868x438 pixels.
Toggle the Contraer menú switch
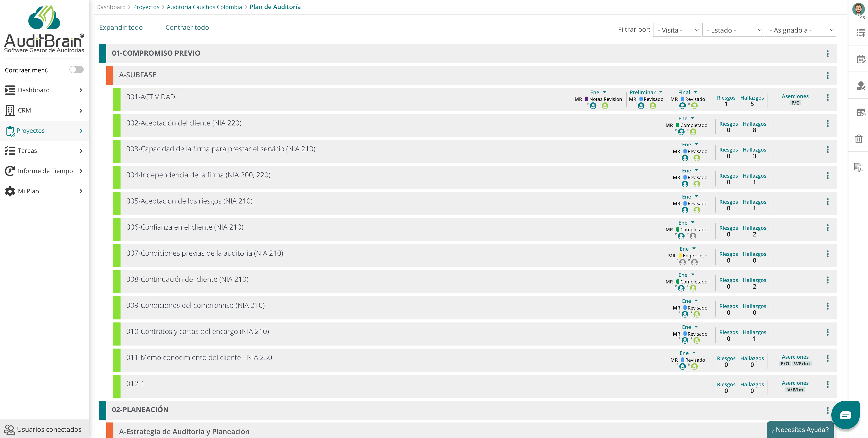[x=77, y=69]
